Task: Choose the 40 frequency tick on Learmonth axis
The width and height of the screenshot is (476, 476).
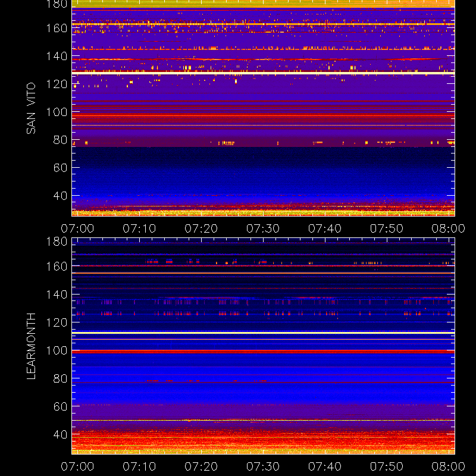Action: coord(60,434)
